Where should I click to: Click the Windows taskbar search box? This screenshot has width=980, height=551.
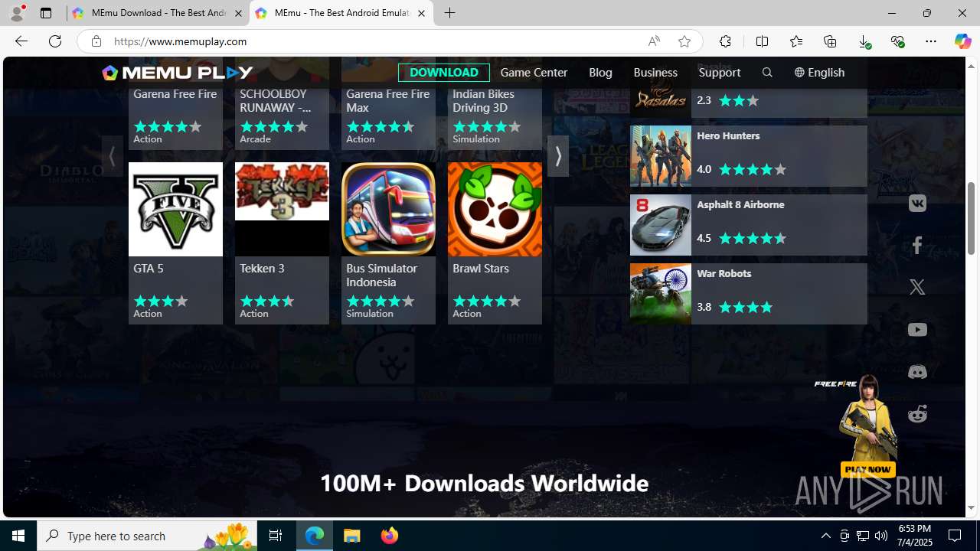145,536
